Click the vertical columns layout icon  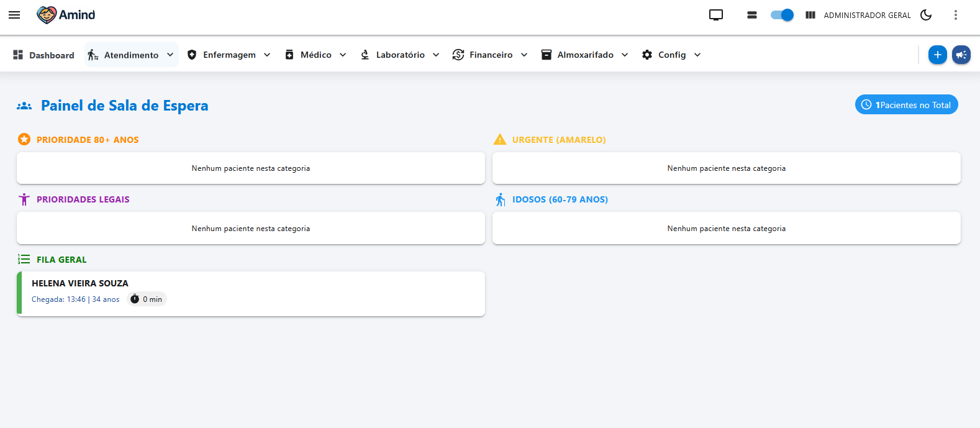[810, 15]
